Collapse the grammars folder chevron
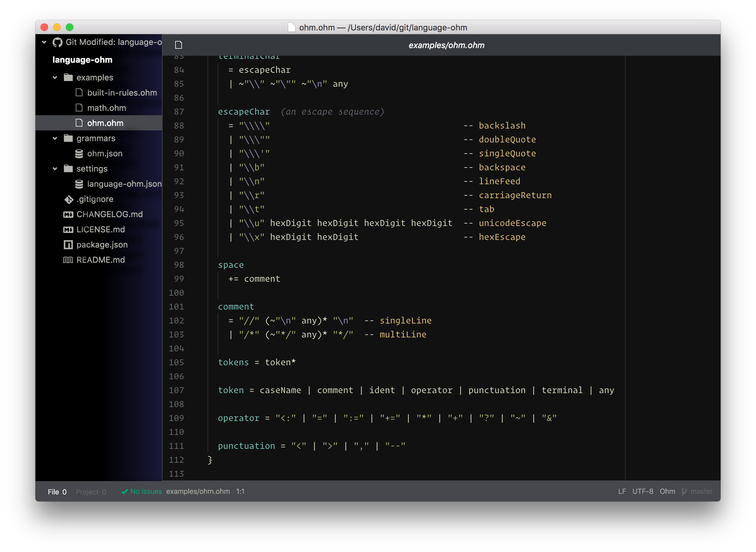The width and height of the screenshot is (756, 552). (x=55, y=138)
